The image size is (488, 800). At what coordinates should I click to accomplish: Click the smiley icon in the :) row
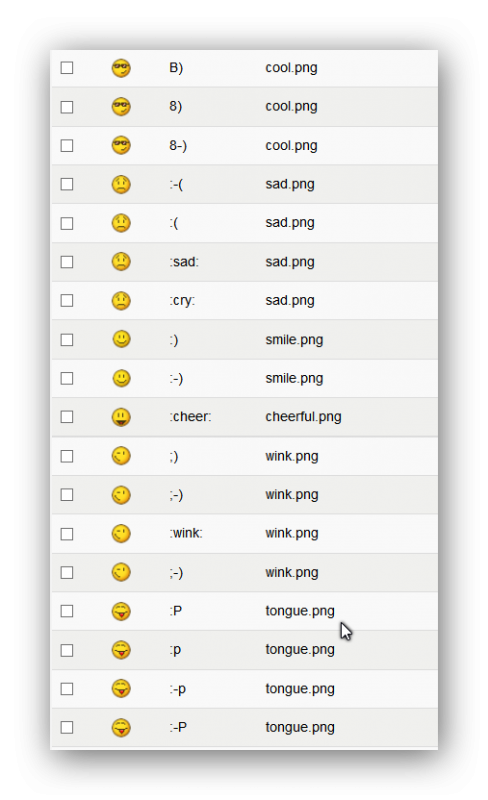point(121,339)
